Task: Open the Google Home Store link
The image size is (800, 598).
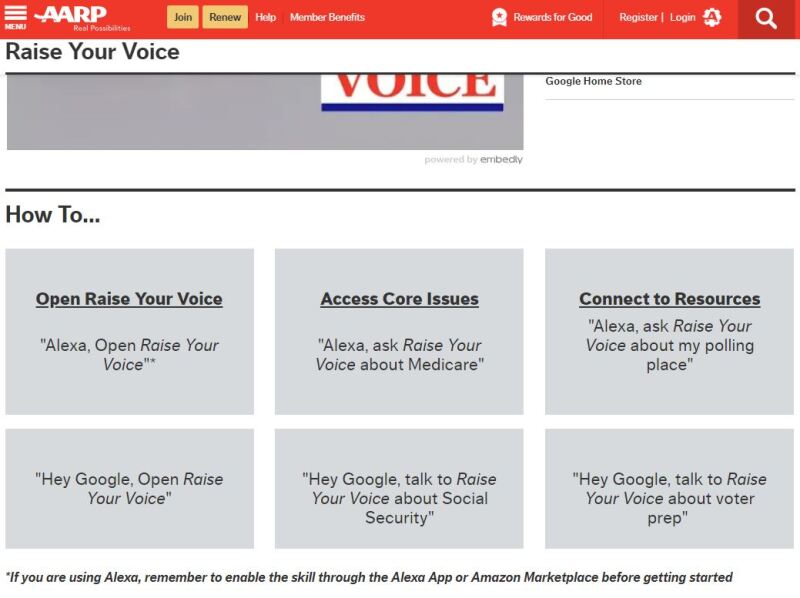Action: (x=593, y=81)
